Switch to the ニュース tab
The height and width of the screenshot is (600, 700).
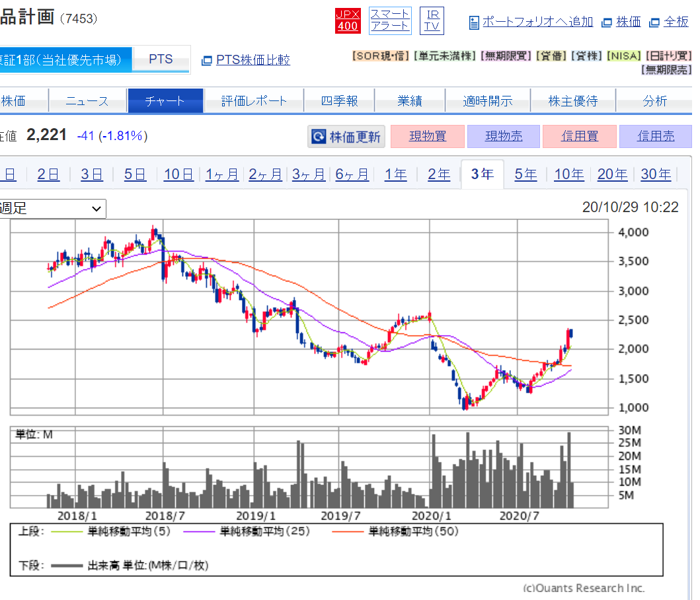tap(87, 101)
